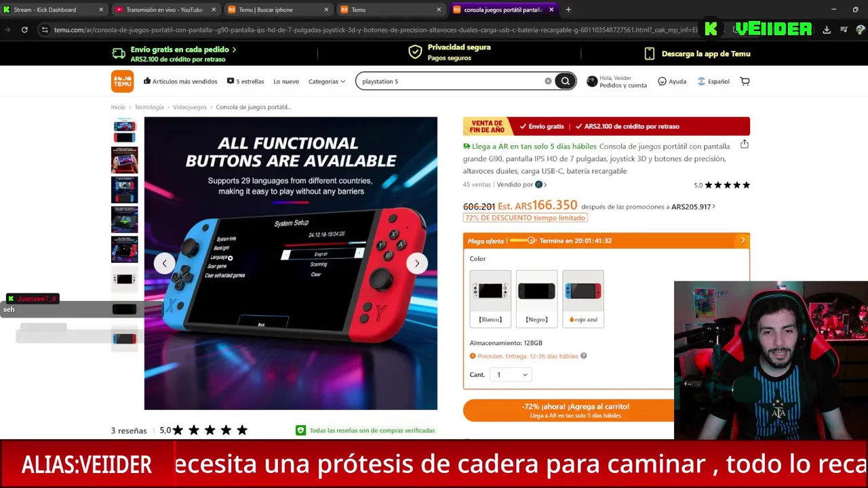Click 3 reseñas text
This screenshot has width=868, height=488.
tap(129, 430)
